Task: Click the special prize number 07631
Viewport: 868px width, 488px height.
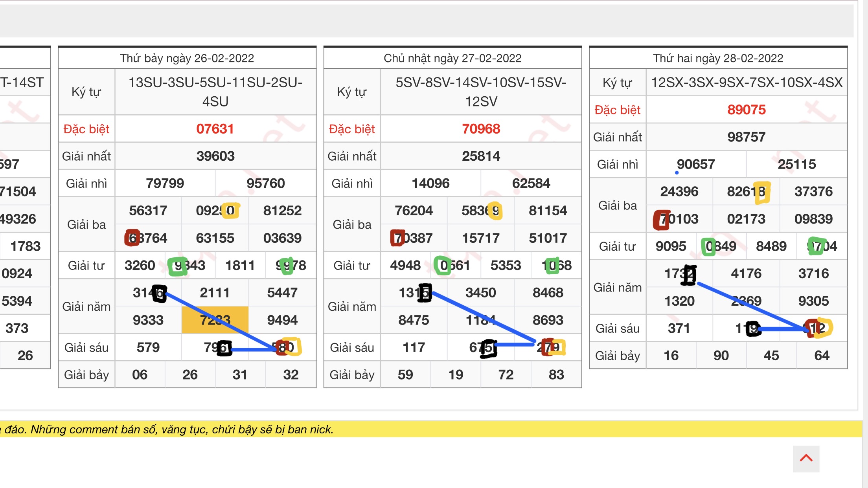Action: [x=215, y=129]
